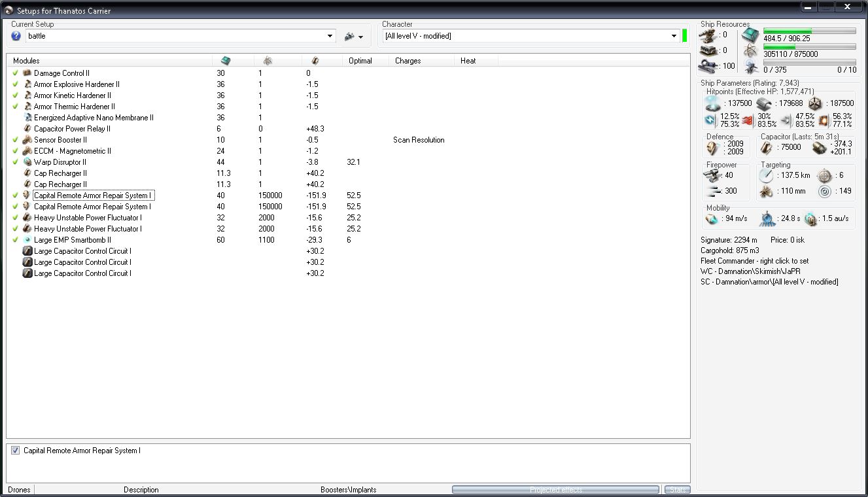This screenshot has width=868, height=497.
Task: Click the ship speed icon showing 94 m/s
Action: 712,218
